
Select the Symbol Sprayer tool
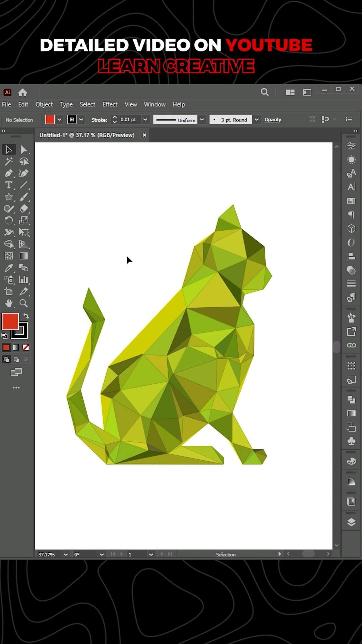9,279
